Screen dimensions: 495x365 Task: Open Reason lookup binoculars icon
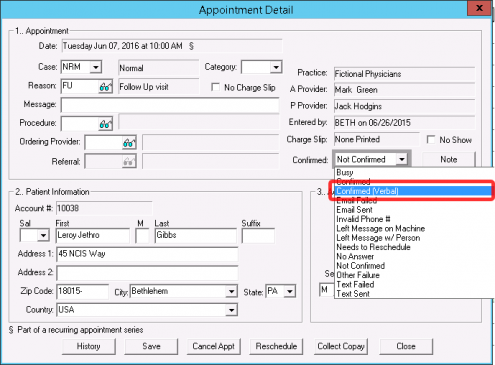pyautogui.click(x=105, y=87)
